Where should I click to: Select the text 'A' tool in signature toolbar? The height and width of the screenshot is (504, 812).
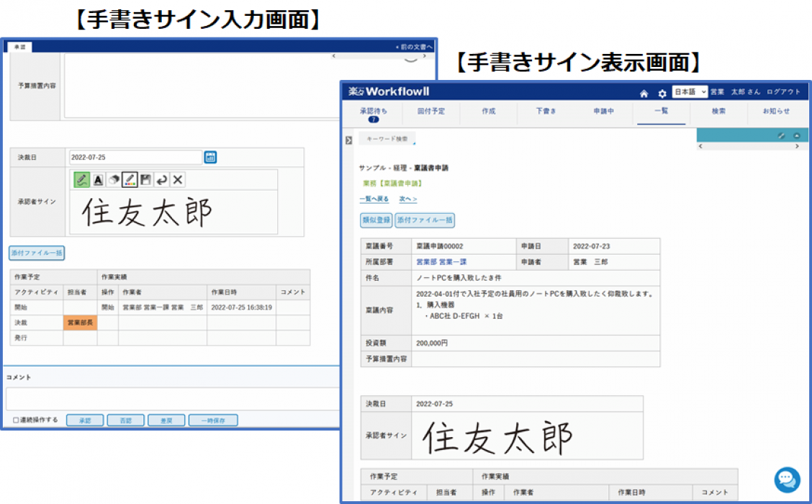tap(98, 180)
